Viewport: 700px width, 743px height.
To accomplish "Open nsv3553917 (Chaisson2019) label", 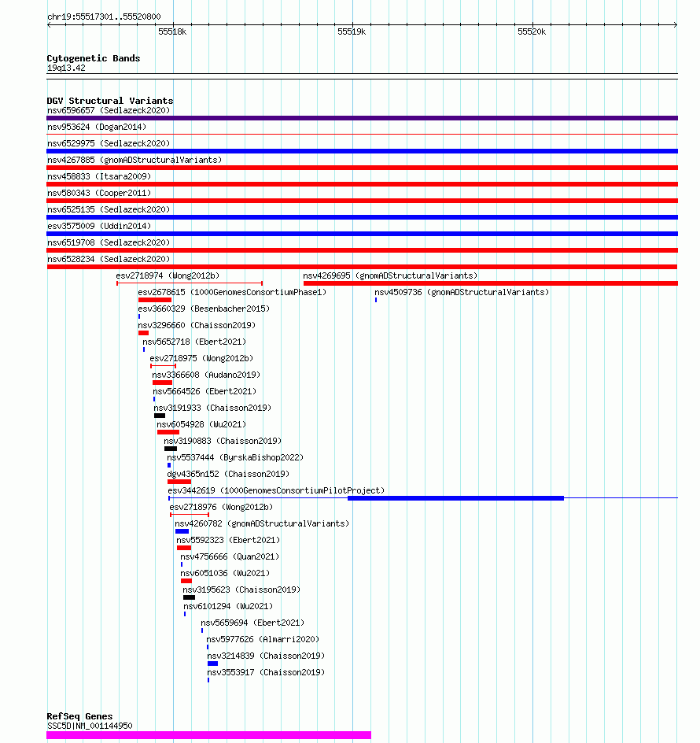I will tap(266, 673).
